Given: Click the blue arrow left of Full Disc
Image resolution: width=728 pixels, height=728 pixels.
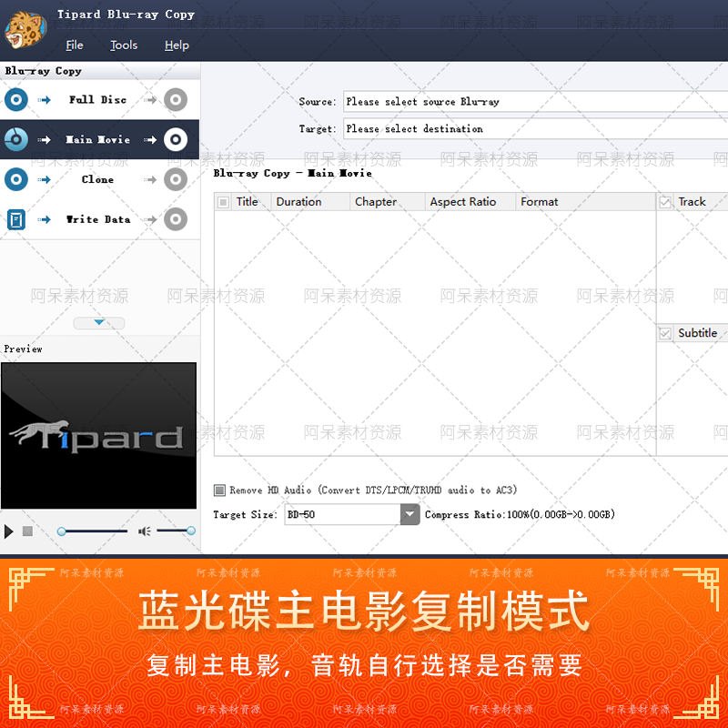Looking at the screenshot, I should coord(44,99).
